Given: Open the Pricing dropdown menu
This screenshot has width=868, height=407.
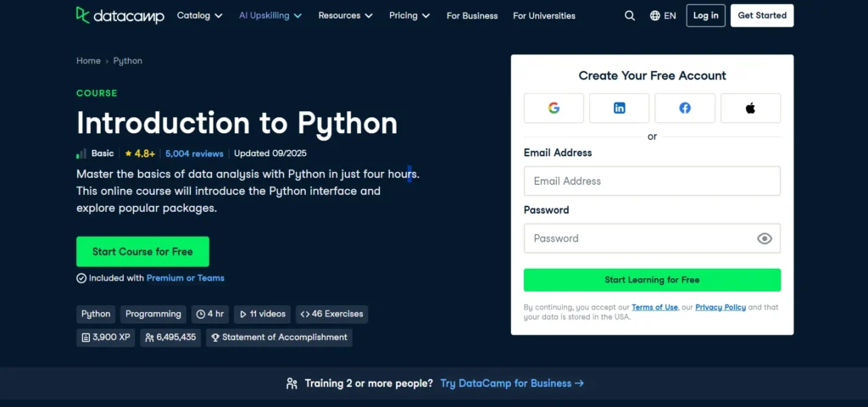Looking at the screenshot, I should tap(409, 15).
